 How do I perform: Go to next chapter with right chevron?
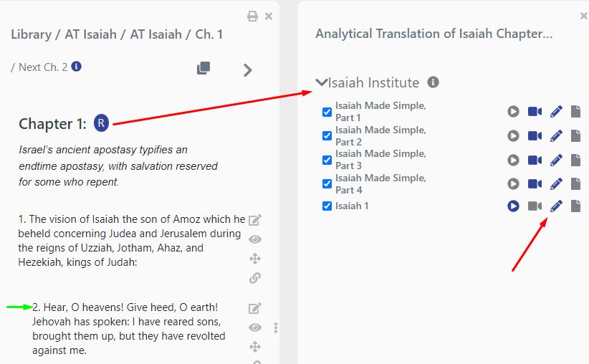coord(248,70)
